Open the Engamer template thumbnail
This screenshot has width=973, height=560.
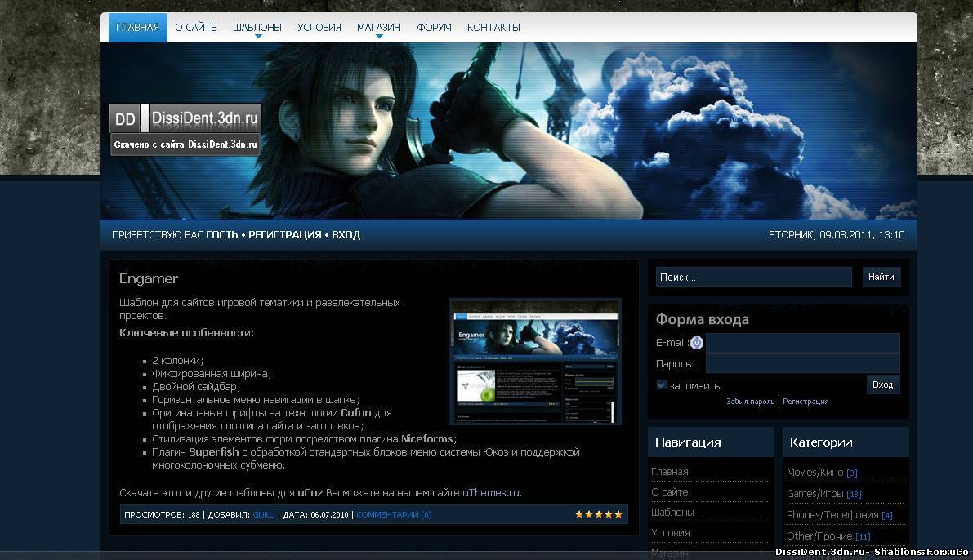(x=535, y=362)
